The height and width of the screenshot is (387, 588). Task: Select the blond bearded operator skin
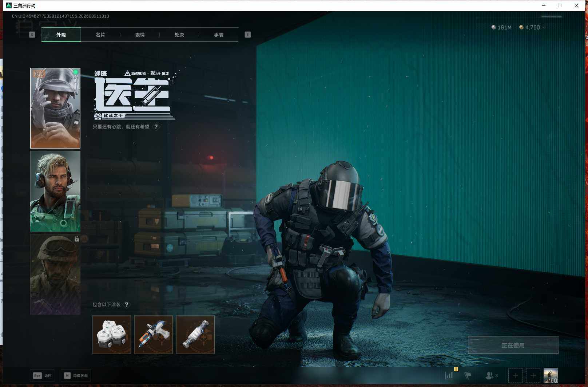point(55,191)
